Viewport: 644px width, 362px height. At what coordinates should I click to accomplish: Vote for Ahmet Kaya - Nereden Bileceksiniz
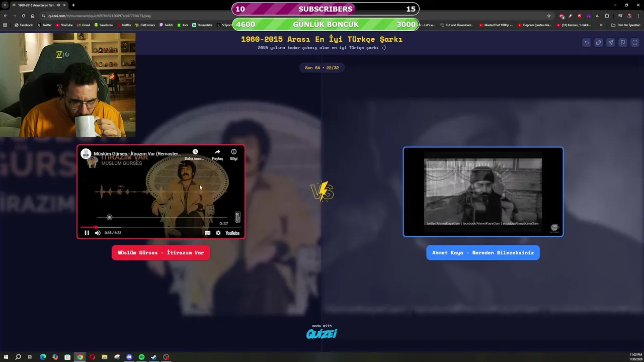tap(483, 252)
